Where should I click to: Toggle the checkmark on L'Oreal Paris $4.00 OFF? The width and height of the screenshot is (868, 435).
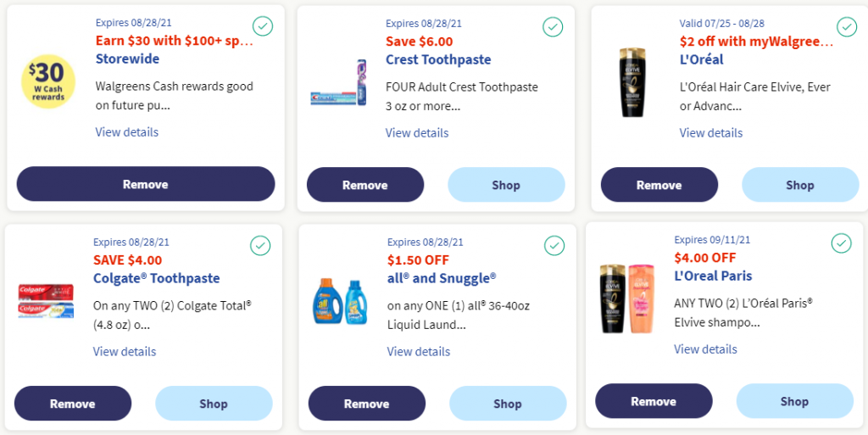click(842, 243)
